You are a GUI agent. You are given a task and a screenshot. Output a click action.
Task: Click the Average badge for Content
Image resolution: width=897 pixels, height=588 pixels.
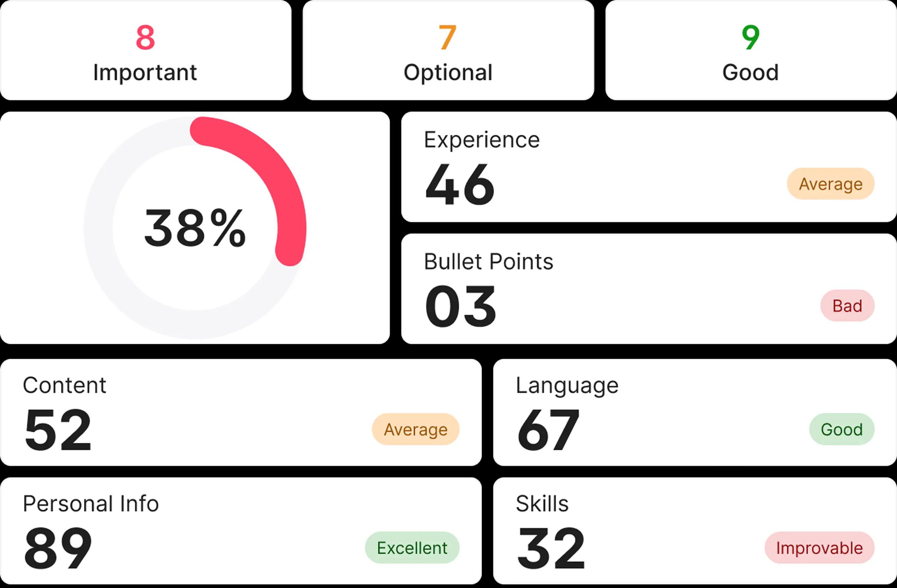click(x=415, y=429)
